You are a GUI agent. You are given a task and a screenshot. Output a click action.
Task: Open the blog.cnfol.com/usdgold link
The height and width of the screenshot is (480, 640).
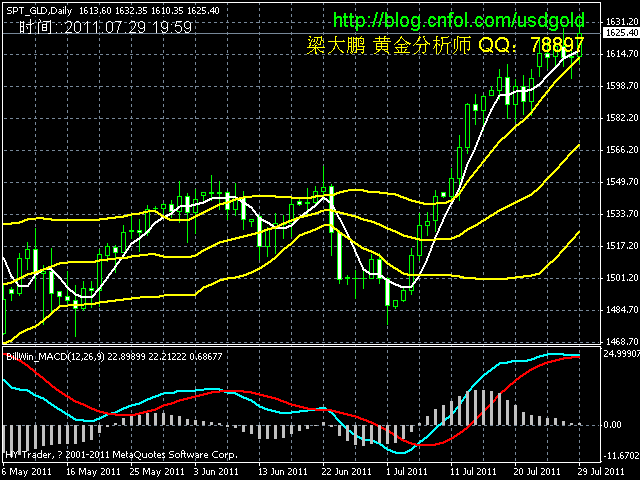[x=458, y=21]
